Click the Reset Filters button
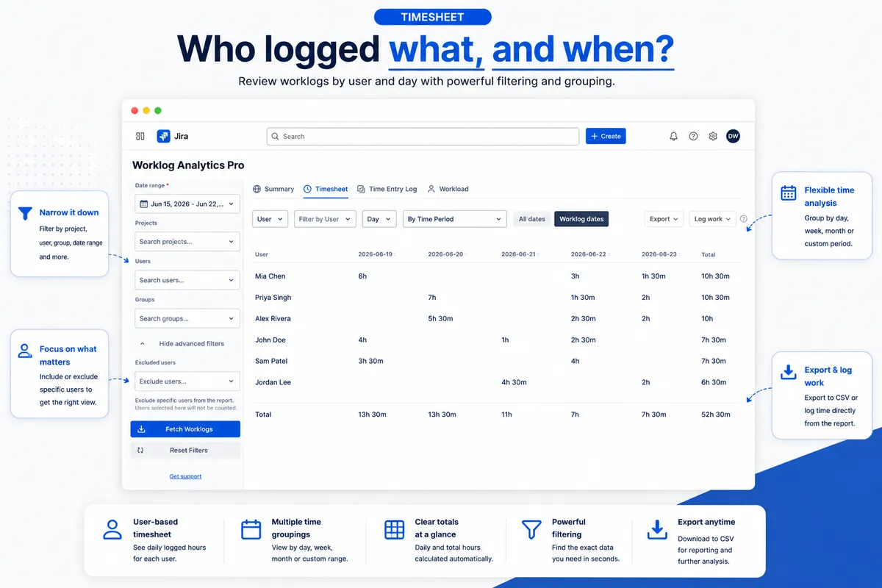Image resolution: width=882 pixels, height=588 pixels. click(185, 450)
